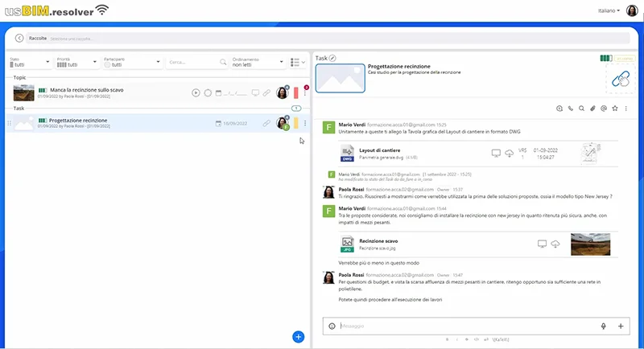The width and height of the screenshot is (644, 349).
Task: Download the Layout di cantiere file
Action: pos(510,154)
